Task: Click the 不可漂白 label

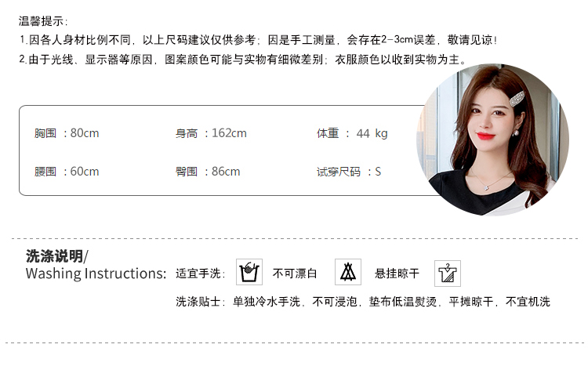Action: (295, 274)
